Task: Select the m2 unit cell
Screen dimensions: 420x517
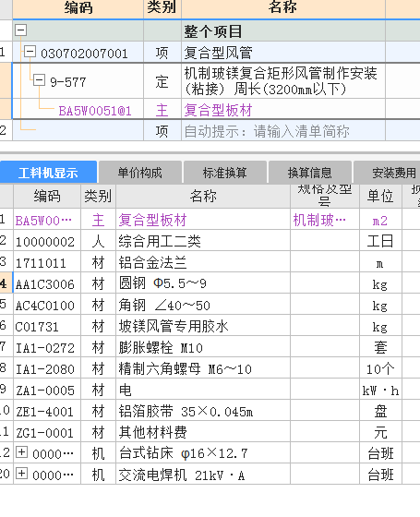Action: coord(380,220)
